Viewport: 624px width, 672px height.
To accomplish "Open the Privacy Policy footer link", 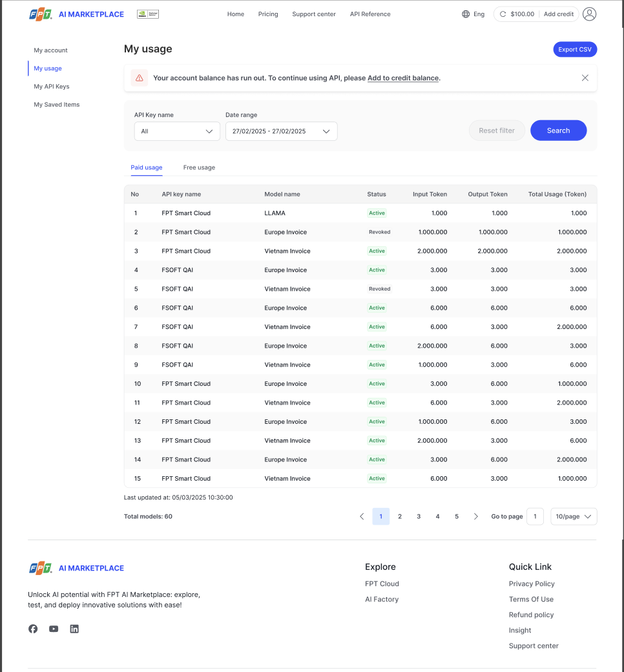I will (x=532, y=583).
